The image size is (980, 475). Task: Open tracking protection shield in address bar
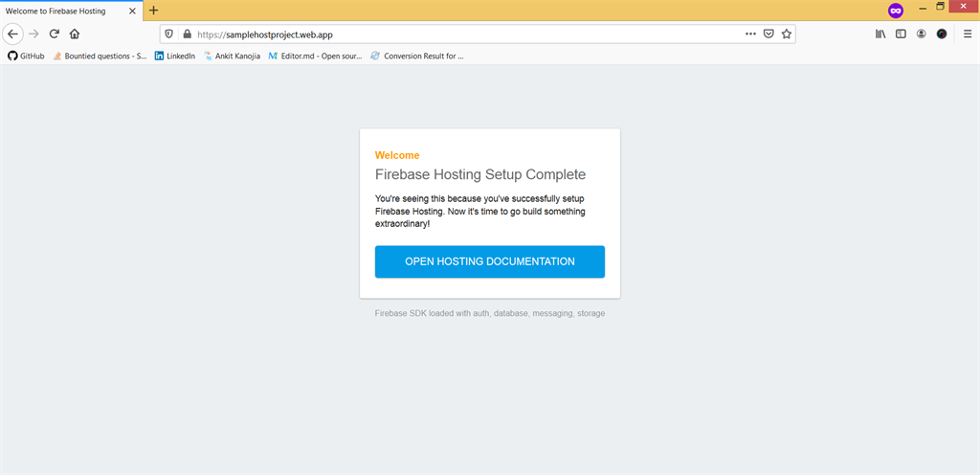pyautogui.click(x=168, y=34)
